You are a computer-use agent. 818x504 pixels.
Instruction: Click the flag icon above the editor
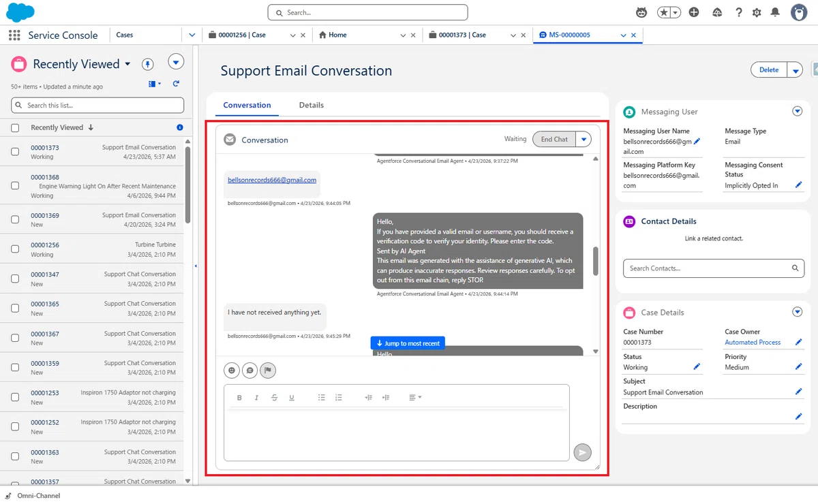[x=268, y=371]
